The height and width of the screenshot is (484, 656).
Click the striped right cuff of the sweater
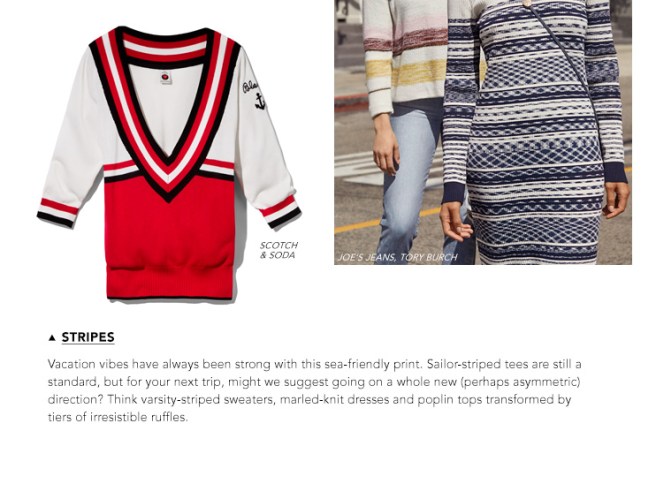280,212
